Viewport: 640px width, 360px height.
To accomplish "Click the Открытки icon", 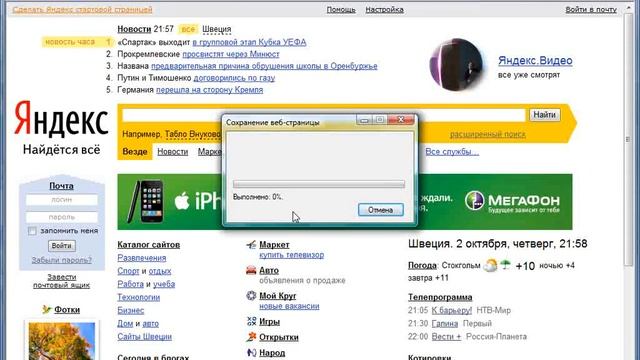I will [x=251, y=337].
